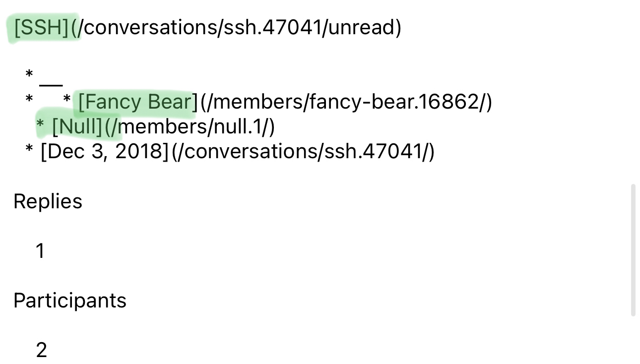Open the highlighted SSH conversation link
Screen dimensions: 640x364
tap(41, 28)
